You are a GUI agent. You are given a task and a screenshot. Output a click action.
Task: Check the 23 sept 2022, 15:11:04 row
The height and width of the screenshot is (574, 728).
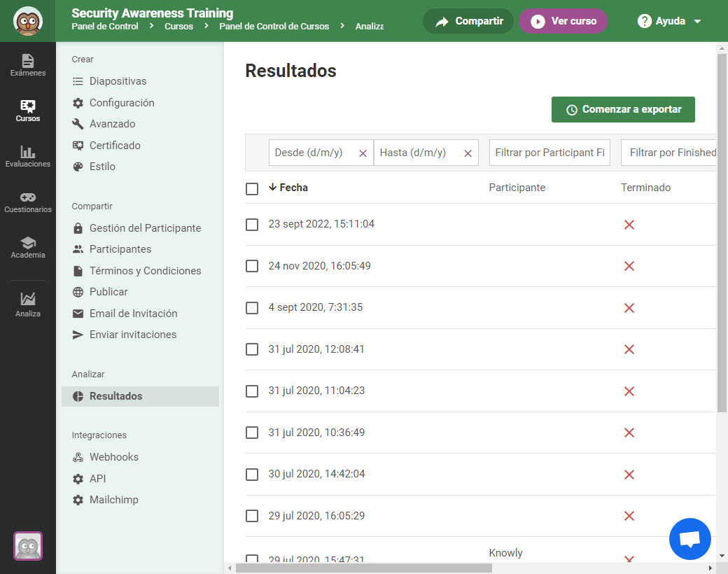click(x=252, y=225)
